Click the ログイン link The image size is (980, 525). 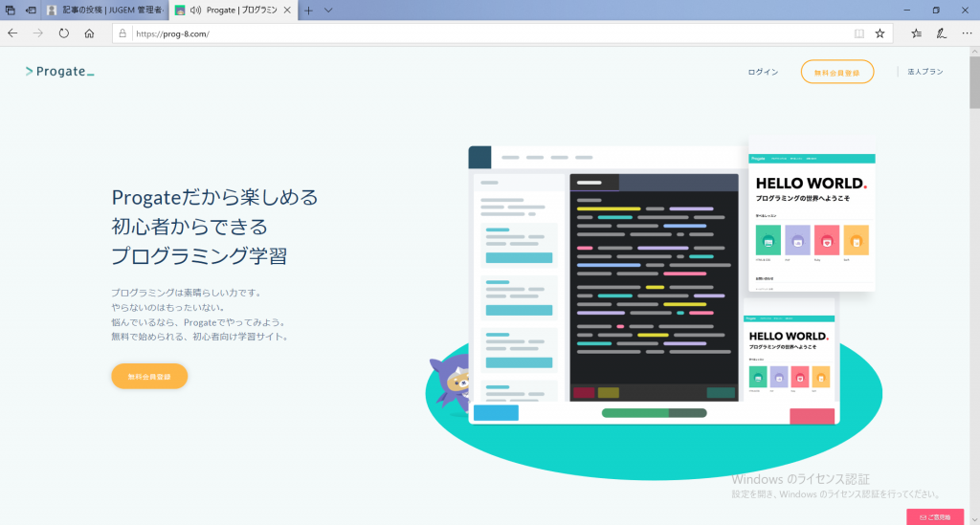tap(763, 72)
